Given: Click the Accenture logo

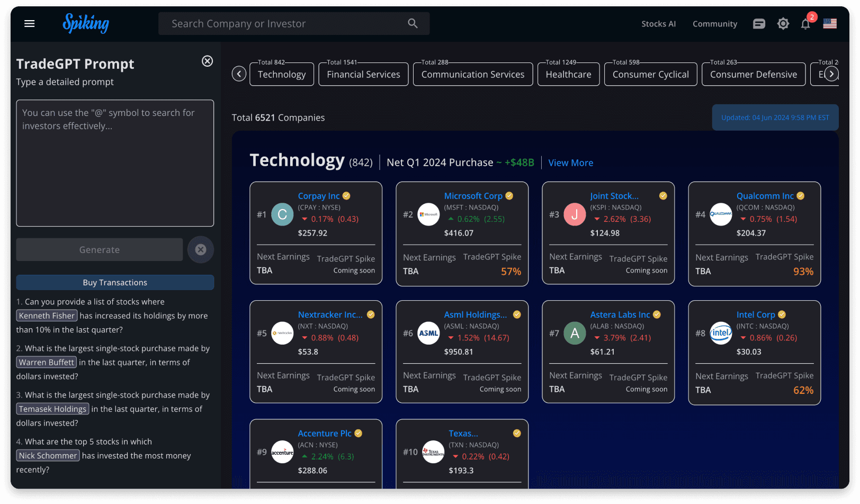Looking at the screenshot, I should (282, 452).
